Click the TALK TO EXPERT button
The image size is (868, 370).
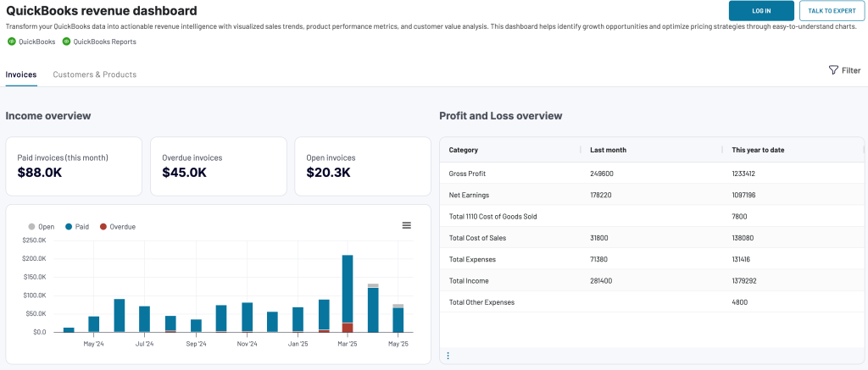[832, 10]
